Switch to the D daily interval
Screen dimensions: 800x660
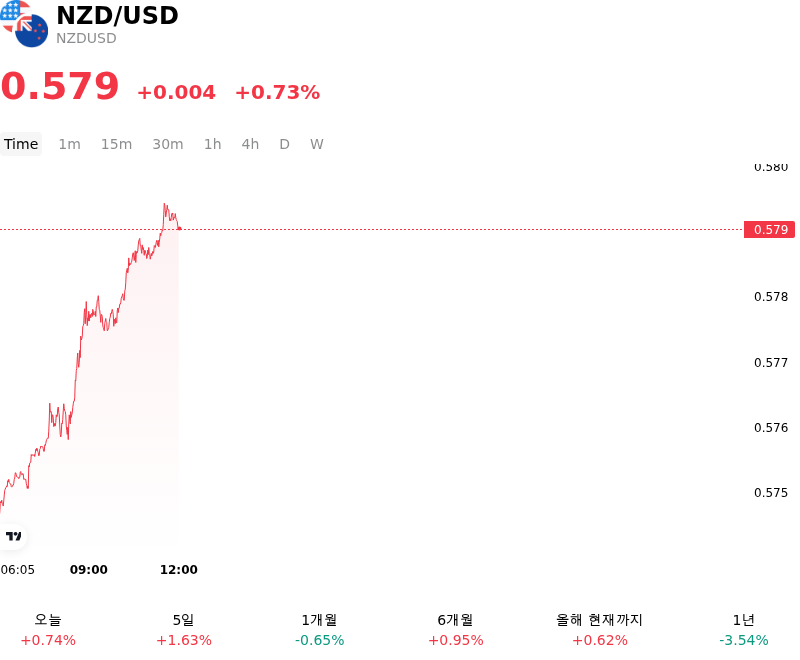pos(285,144)
